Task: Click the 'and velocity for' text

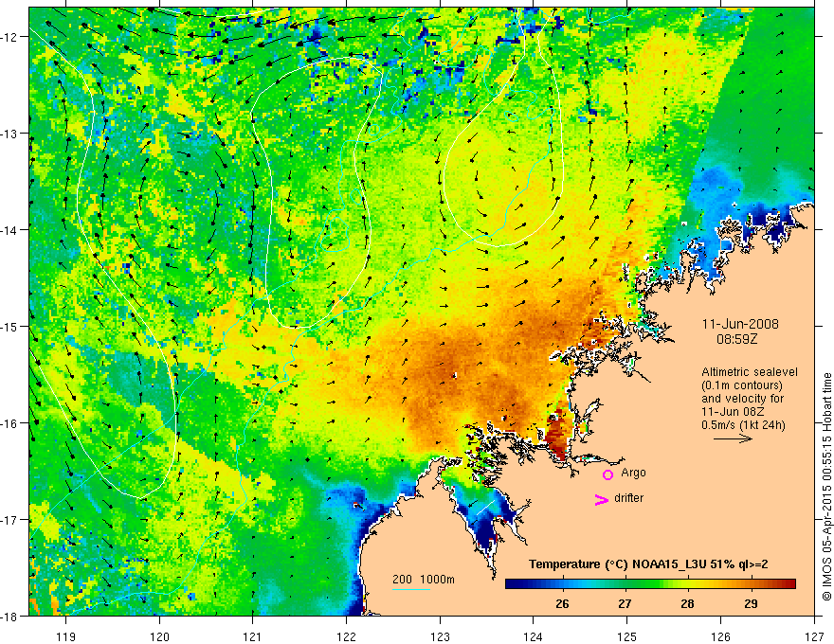Action: 742,399
